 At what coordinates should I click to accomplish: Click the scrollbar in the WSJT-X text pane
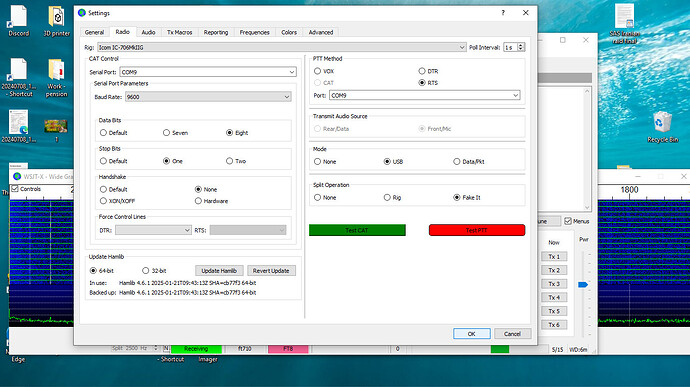click(x=587, y=149)
